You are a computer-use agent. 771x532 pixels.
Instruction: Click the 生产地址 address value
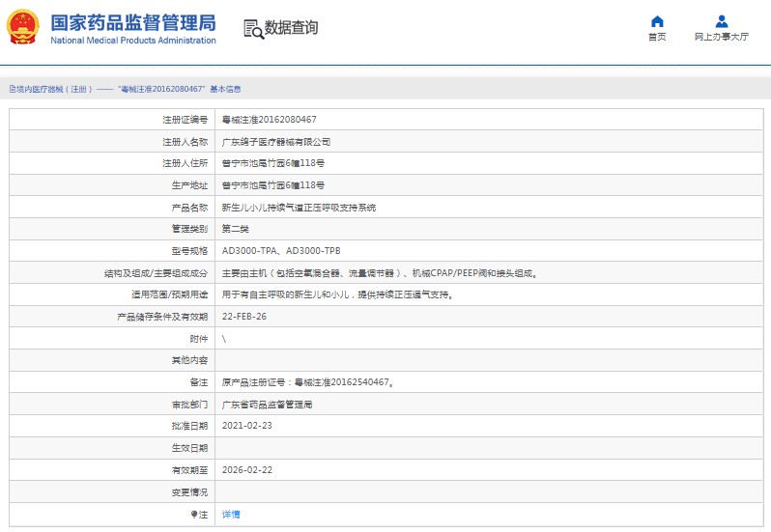pyautogui.click(x=272, y=185)
